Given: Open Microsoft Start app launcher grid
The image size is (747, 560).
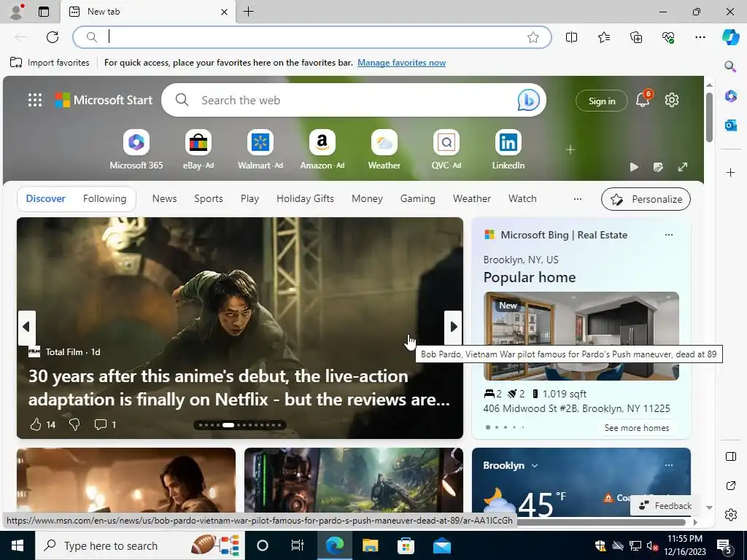Looking at the screenshot, I should click(x=35, y=100).
